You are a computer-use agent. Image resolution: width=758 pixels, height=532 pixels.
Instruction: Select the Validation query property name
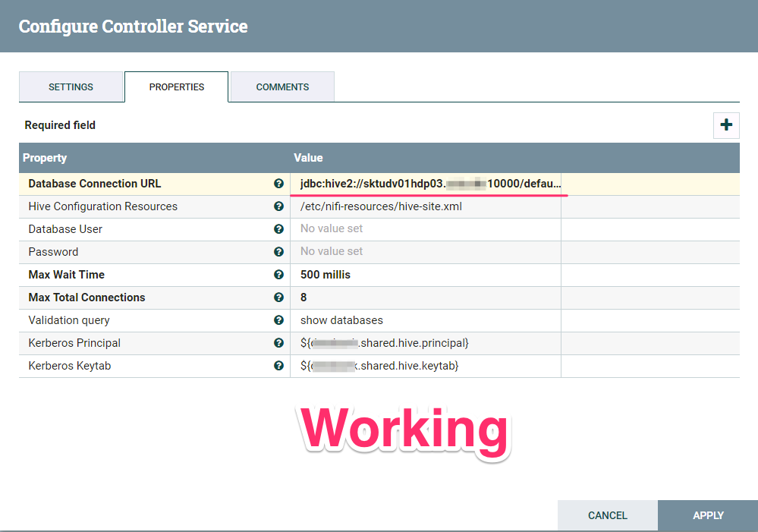(69, 320)
